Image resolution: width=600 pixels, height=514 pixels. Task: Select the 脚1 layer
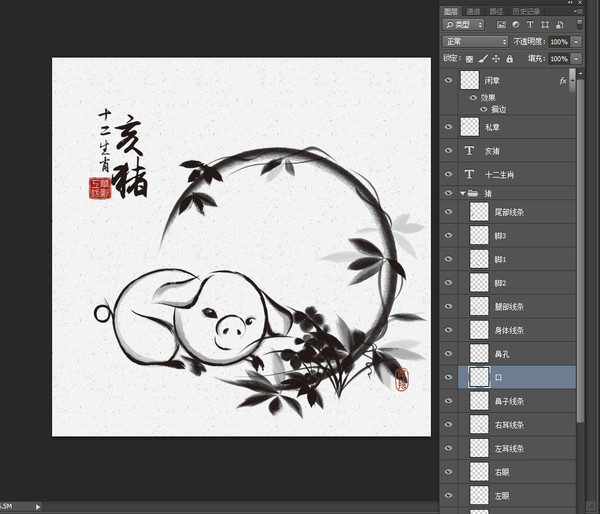click(517, 259)
